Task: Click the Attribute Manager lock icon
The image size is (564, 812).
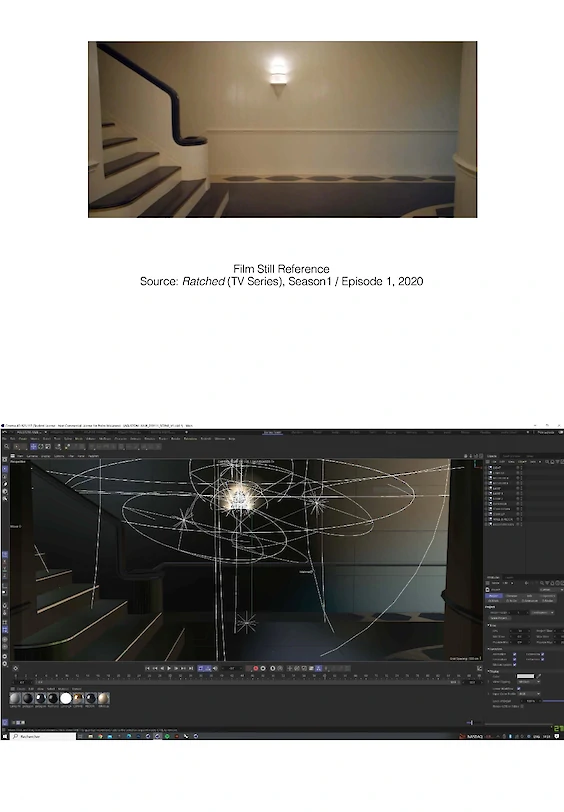Action: pyautogui.click(x=552, y=583)
